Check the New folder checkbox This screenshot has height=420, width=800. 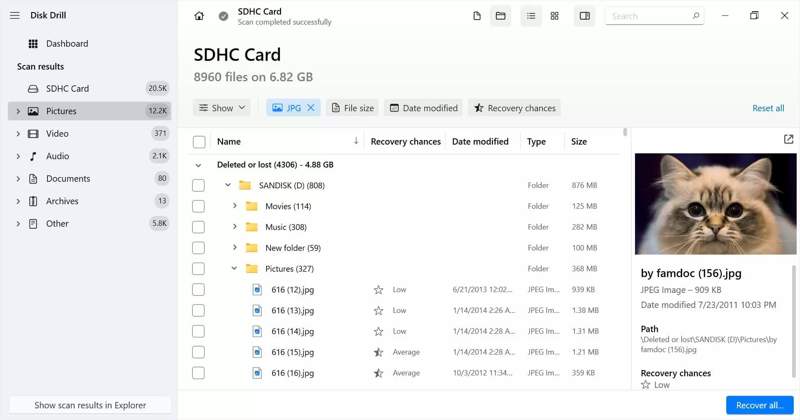tap(198, 248)
